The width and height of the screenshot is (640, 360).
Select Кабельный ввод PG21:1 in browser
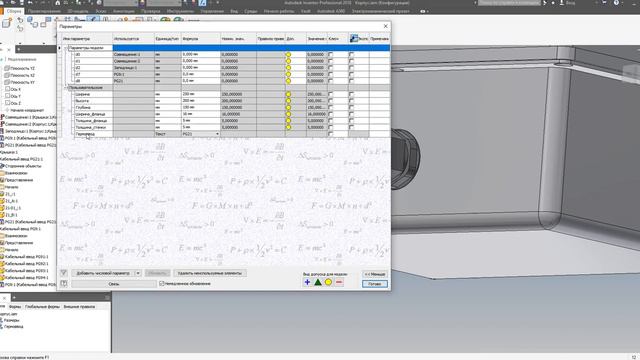(x=21, y=159)
